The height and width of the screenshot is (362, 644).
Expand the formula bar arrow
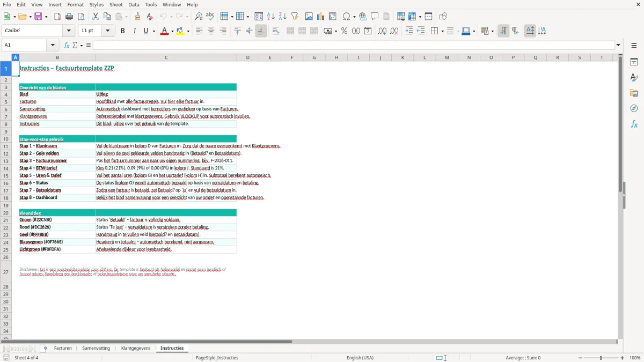coord(619,45)
